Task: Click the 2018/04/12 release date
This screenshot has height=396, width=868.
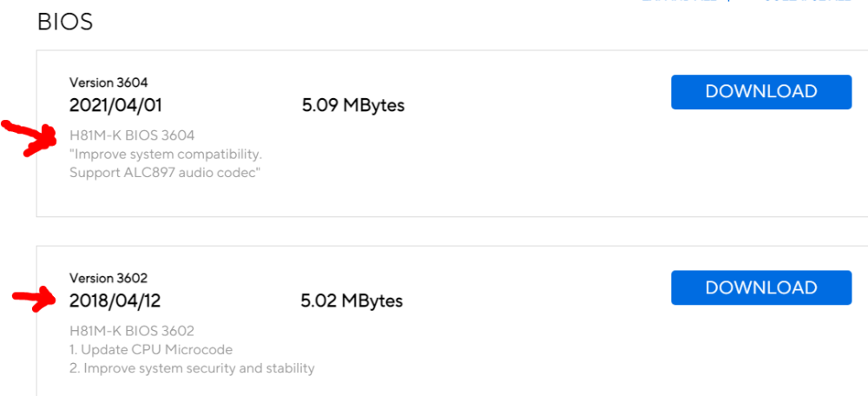Action: 115,300
